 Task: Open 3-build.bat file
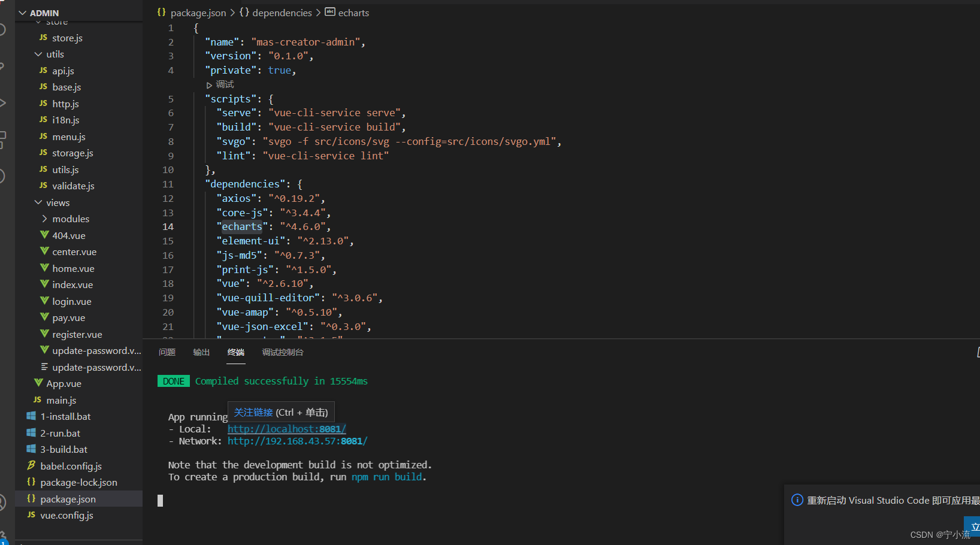63,449
